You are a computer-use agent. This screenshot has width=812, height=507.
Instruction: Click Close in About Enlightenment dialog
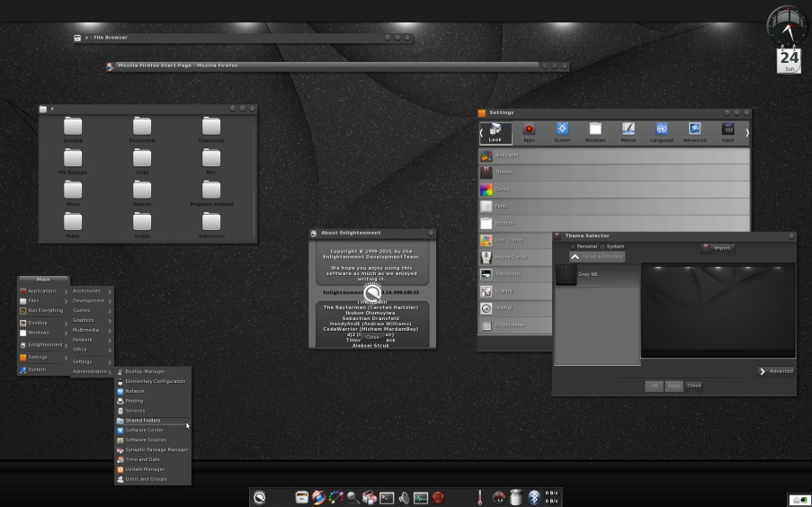pos(371,337)
